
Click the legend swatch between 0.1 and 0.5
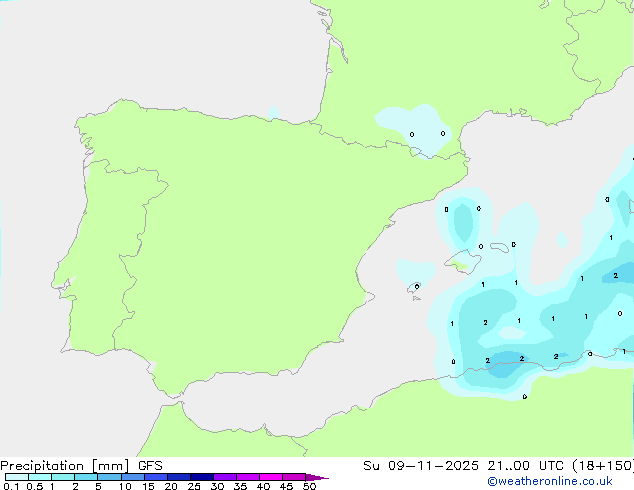click(17, 477)
